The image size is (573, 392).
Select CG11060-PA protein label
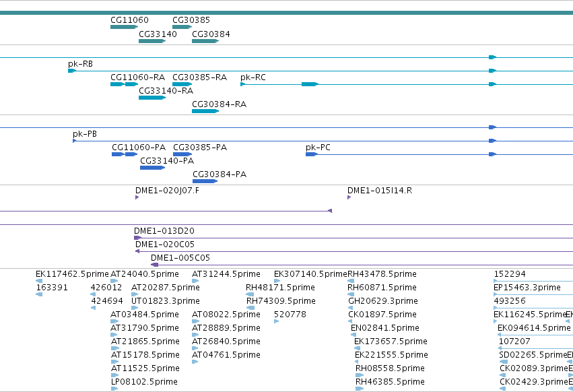point(139,148)
